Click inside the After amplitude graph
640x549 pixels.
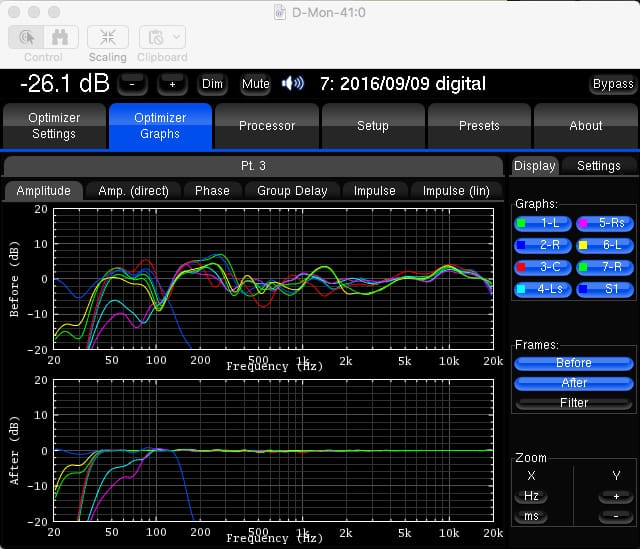tap(273, 450)
